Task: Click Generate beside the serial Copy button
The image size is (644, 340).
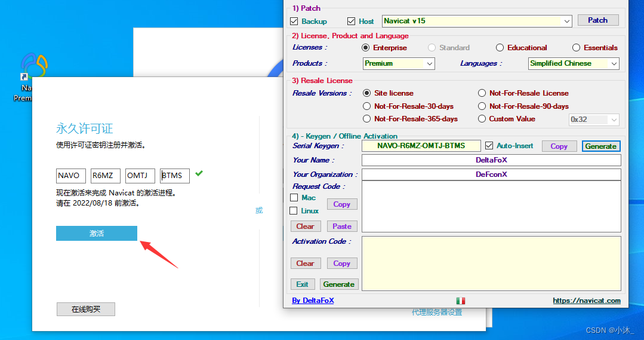Action: click(x=601, y=146)
